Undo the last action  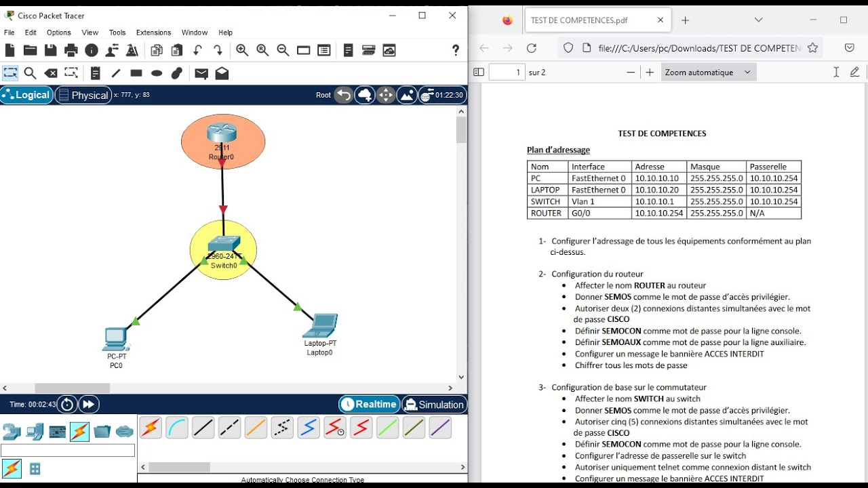click(197, 50)
